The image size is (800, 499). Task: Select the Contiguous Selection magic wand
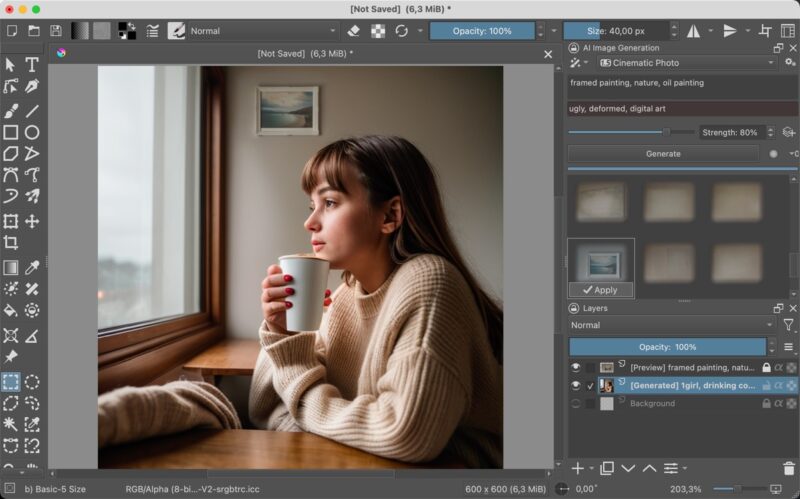pyautogui.click(x=11, y=424)
